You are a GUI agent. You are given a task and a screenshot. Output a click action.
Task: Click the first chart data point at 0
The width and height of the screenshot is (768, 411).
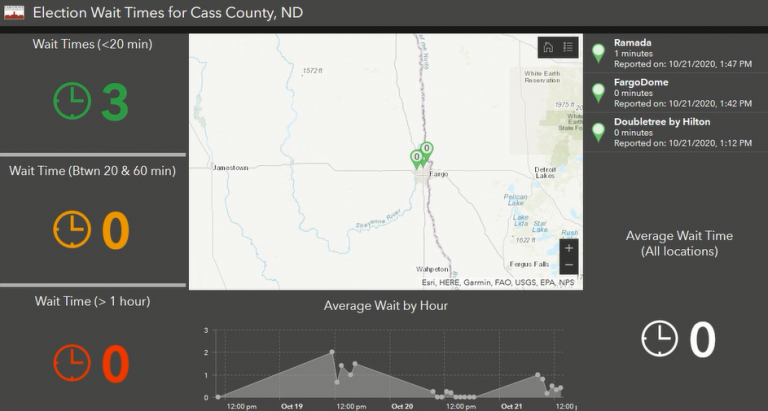pos(218,397)
